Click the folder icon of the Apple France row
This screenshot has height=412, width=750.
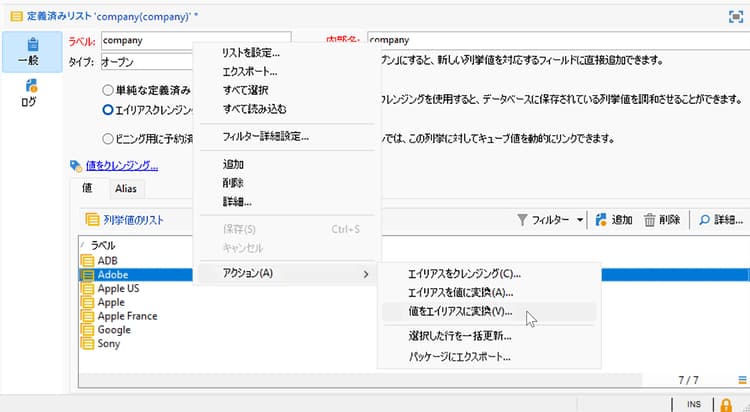(x=87, y=316)
